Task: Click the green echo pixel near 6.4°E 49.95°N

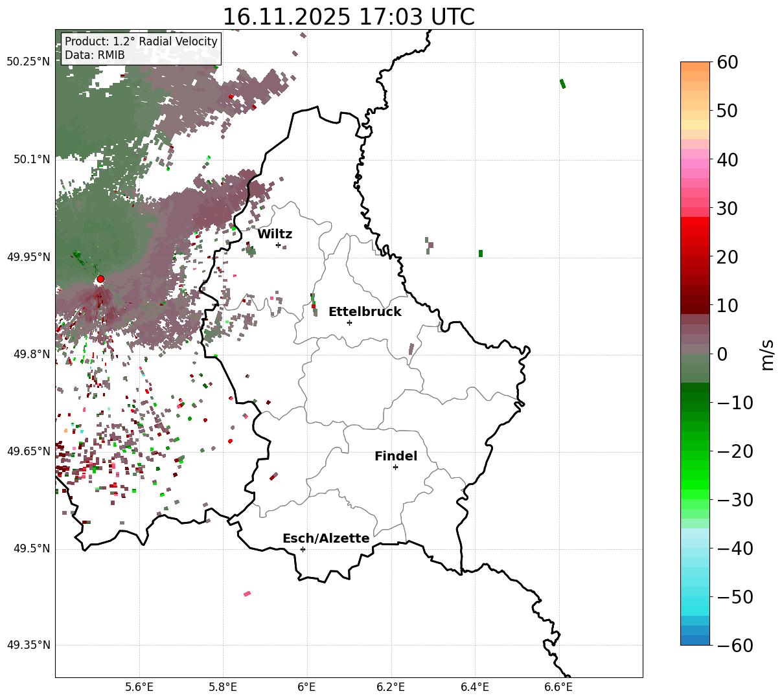Action: 480,253
